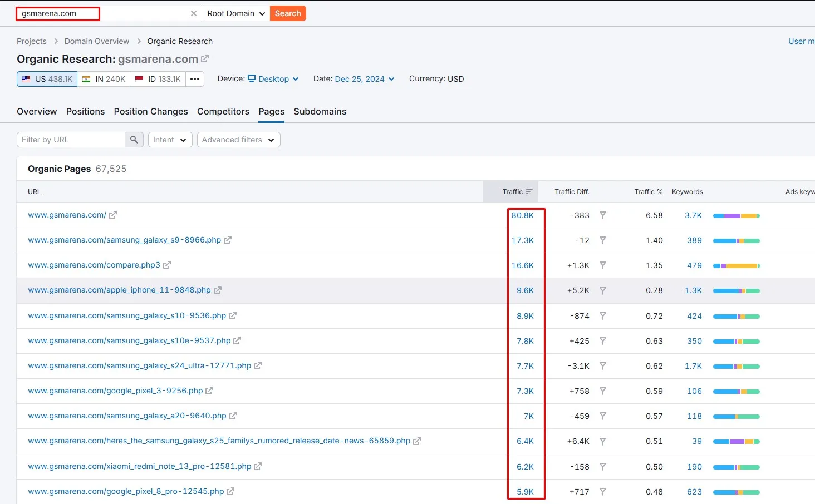Switch to the Position Changes tab
Screen dimensions: 815x504
coord(151,111)
